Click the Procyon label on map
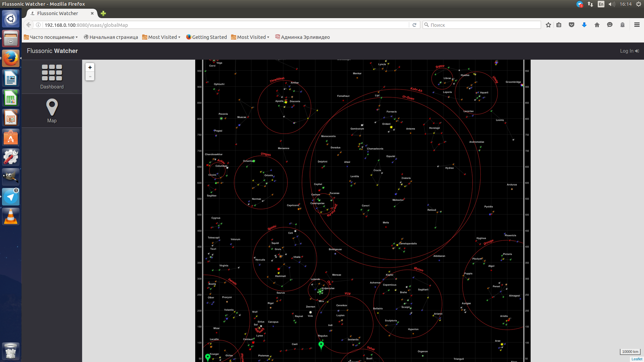Screen dimensions: 644x362 227,297
